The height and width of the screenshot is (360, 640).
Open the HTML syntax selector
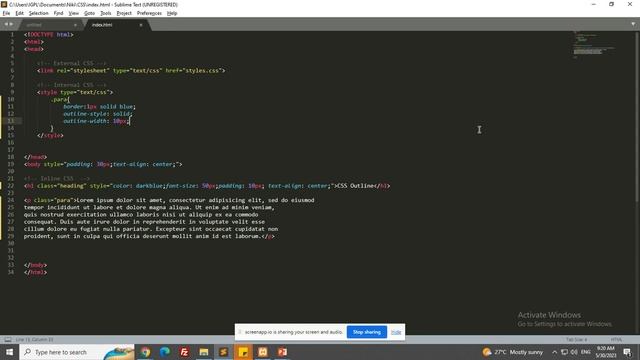[x=616, y=340]
